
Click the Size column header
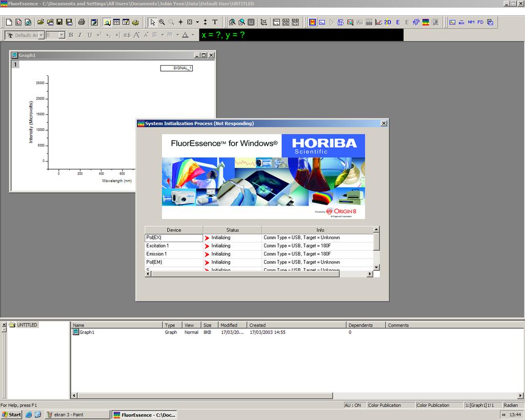click(210, 325)
